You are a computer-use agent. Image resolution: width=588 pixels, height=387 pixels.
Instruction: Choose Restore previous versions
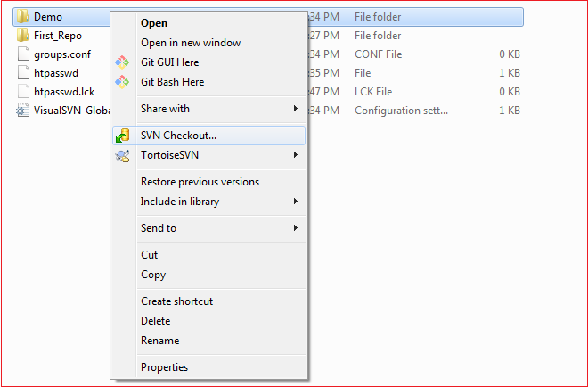200,182
